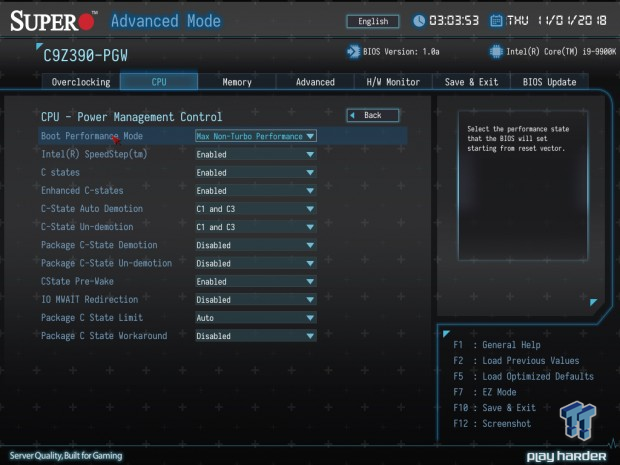Open Boot Performance Mode dropdown
The height and width of the screenshot is (465, 620).
pyautogui.click(x=256, y=136)
